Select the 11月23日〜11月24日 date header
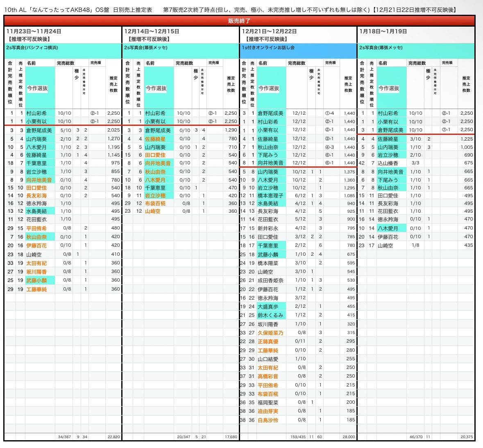Viewport: 483px width, 448px height. tap(34, 32)
